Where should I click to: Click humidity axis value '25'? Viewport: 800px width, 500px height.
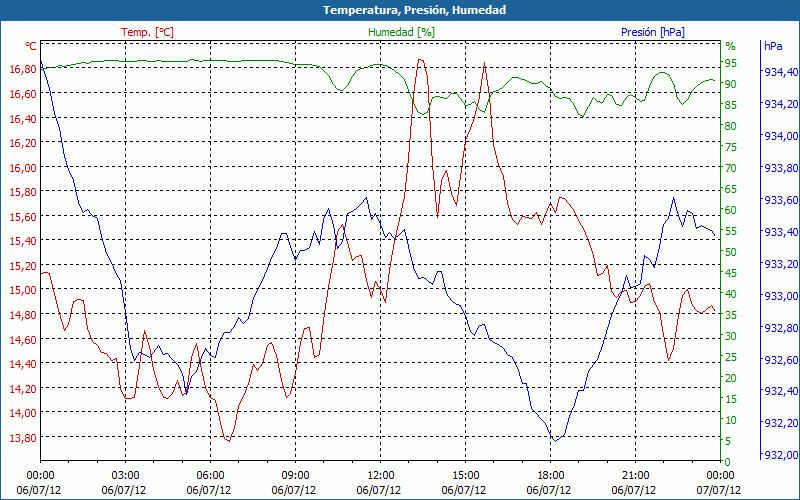tap(731, 357)
